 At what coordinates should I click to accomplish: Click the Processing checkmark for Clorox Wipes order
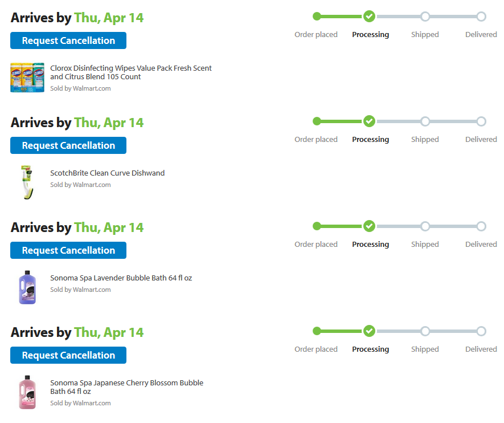pos(369,16)
